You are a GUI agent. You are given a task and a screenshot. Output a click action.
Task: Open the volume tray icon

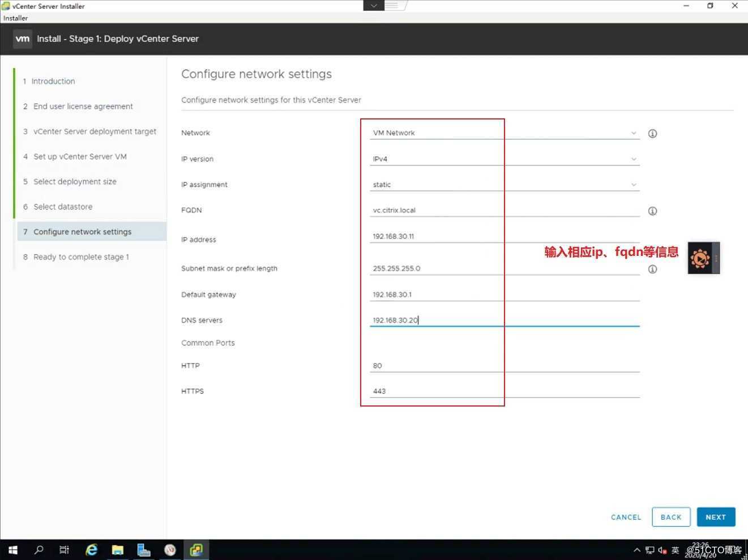[662, 550]
